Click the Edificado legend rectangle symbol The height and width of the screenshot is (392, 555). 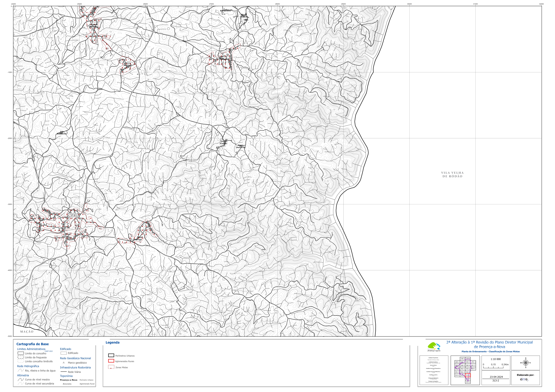point(64,353)
